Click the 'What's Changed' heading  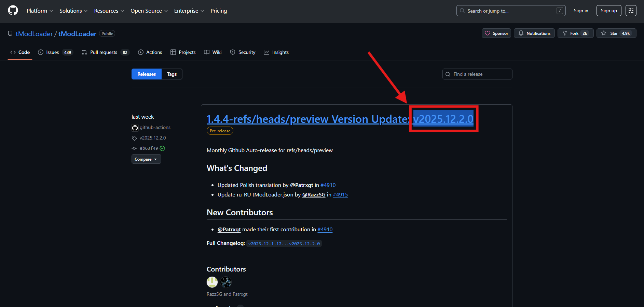point(237,168)
